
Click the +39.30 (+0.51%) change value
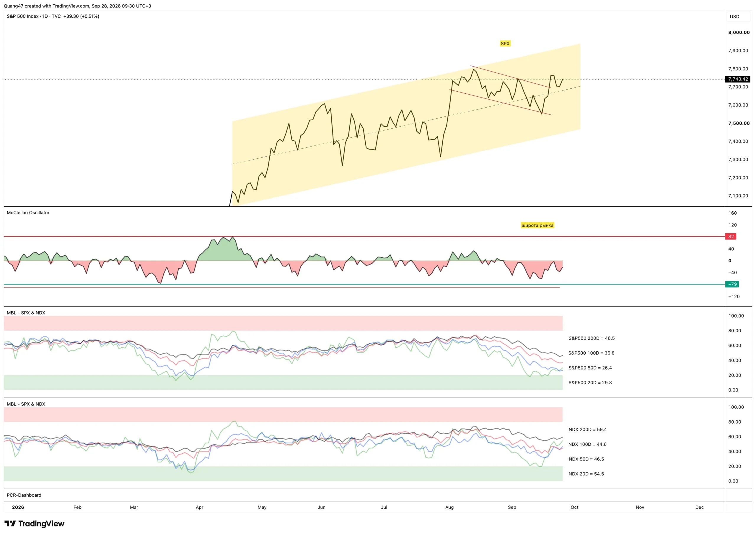point(81,16)
